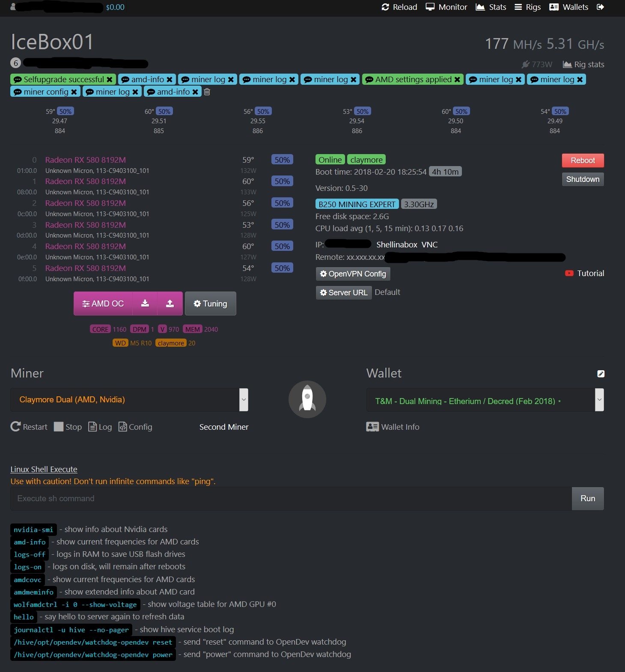This screenshot has width=625, height=672.
Task: Click the upload icon next to AMD OC
Action: pos(170,303)
